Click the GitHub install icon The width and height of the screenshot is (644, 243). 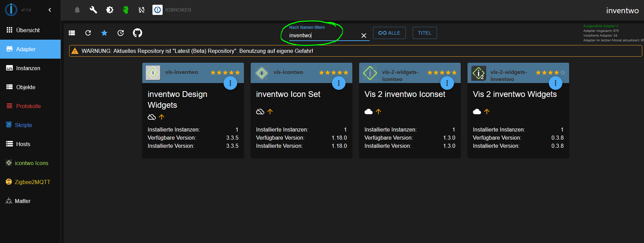tap(138, 33)
